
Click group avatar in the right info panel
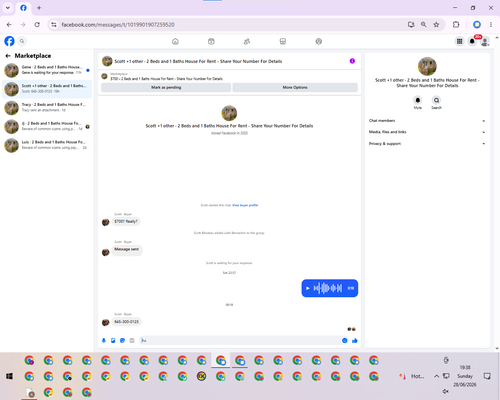click(427, 66)
